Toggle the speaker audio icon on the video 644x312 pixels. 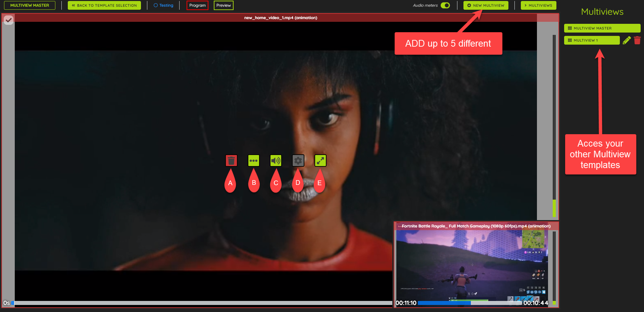(276, 161)
